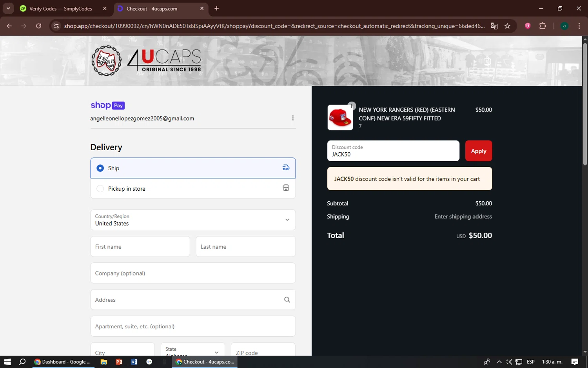Click the address search magnifier icon

(287, 300)
